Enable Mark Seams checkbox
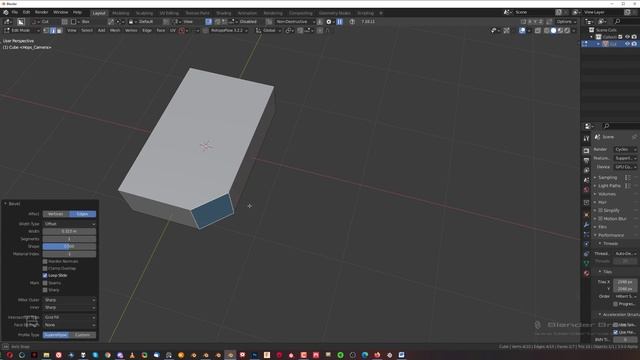The height and width of the screenshot is (360, 640). [45, 283]
